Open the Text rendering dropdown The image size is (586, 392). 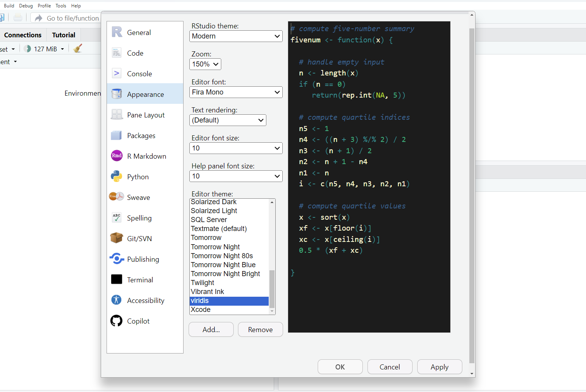coord(227,120)
